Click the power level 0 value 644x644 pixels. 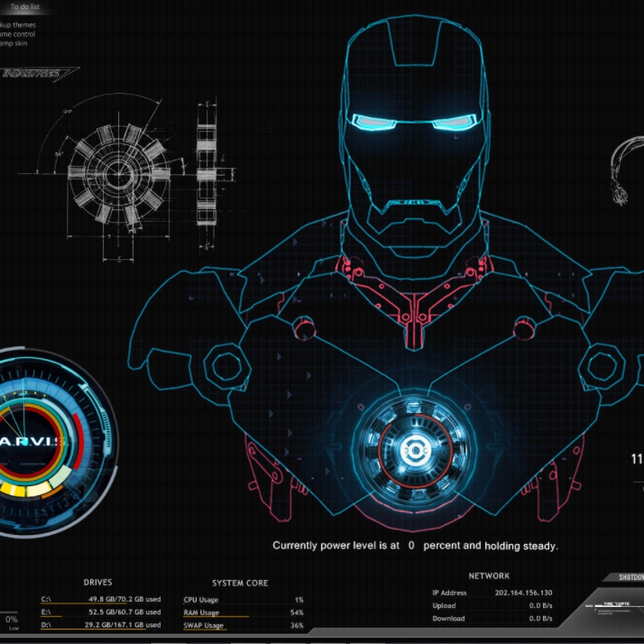411,546
